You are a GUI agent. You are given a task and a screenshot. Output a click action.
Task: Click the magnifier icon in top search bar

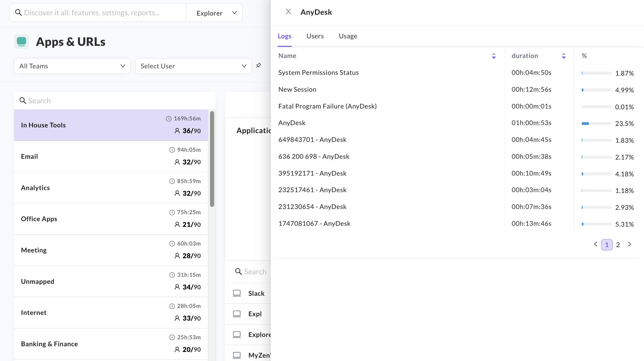18,12
